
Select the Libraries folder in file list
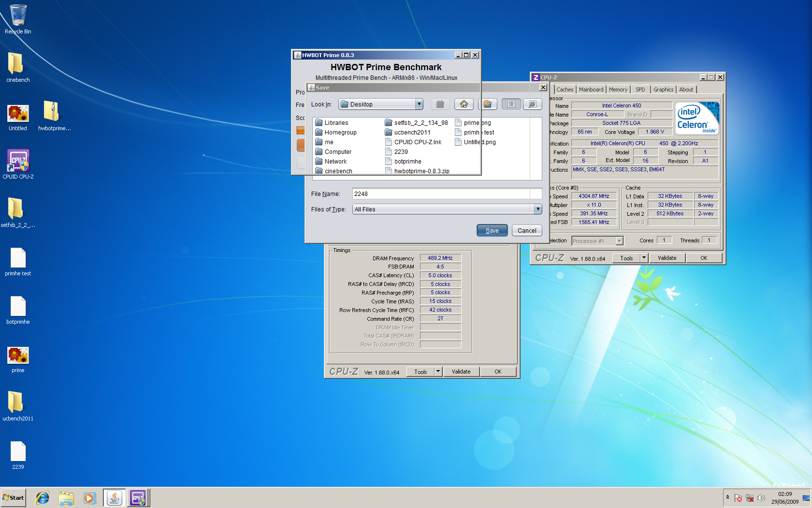coord(332,123)
